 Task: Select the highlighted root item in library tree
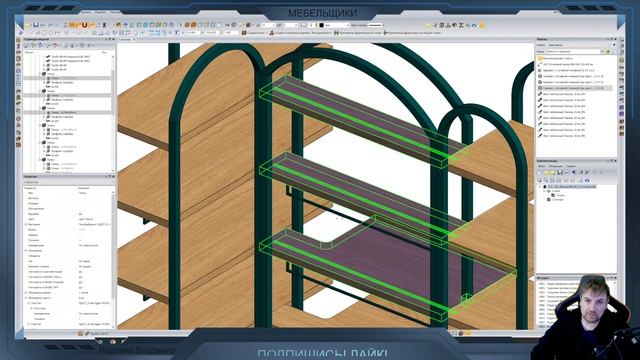(572, 187)
